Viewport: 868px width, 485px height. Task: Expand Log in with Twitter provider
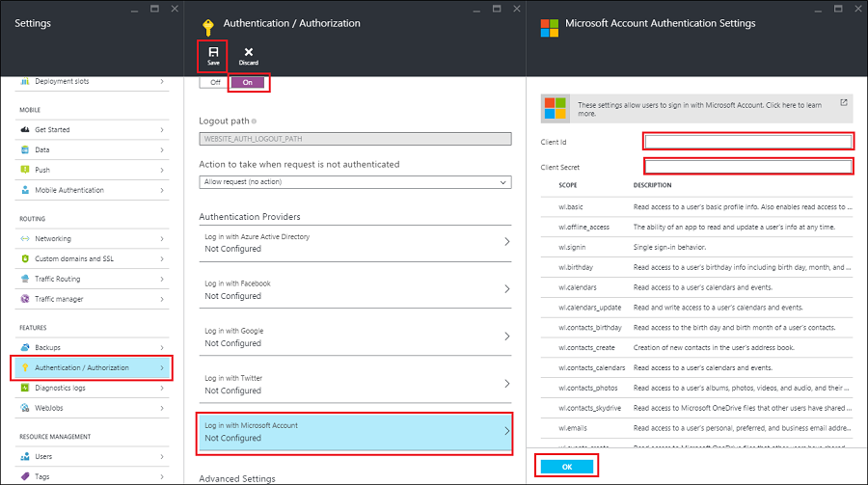pyautogui.click(x=355, y=384)
